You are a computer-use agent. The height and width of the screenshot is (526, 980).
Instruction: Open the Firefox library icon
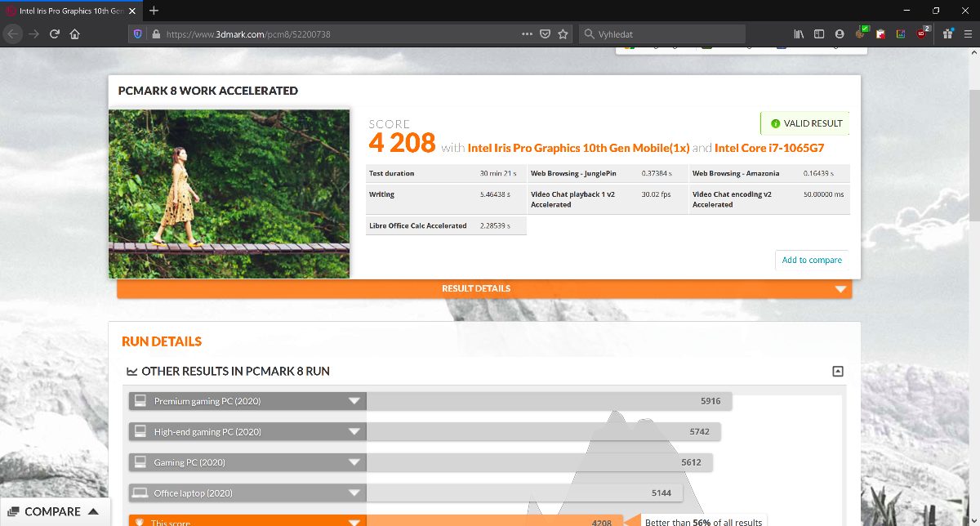(x=799, y=34)
